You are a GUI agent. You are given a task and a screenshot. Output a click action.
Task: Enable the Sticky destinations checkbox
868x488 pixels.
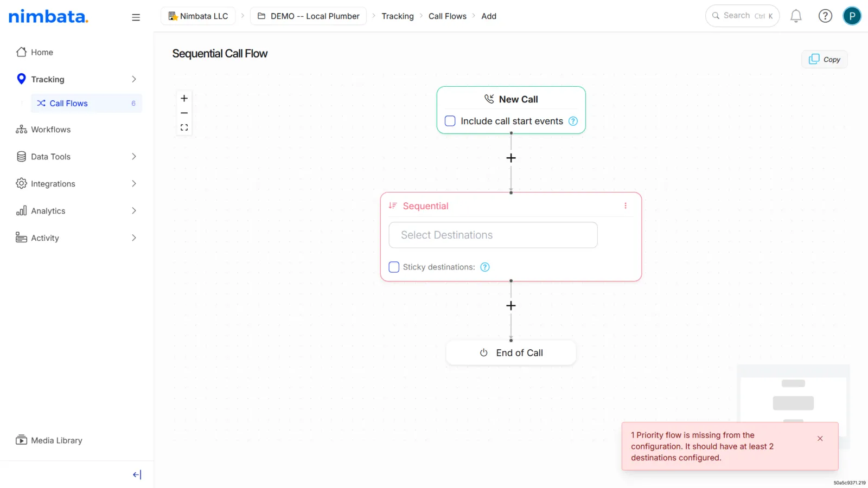[x=394, y=267]
